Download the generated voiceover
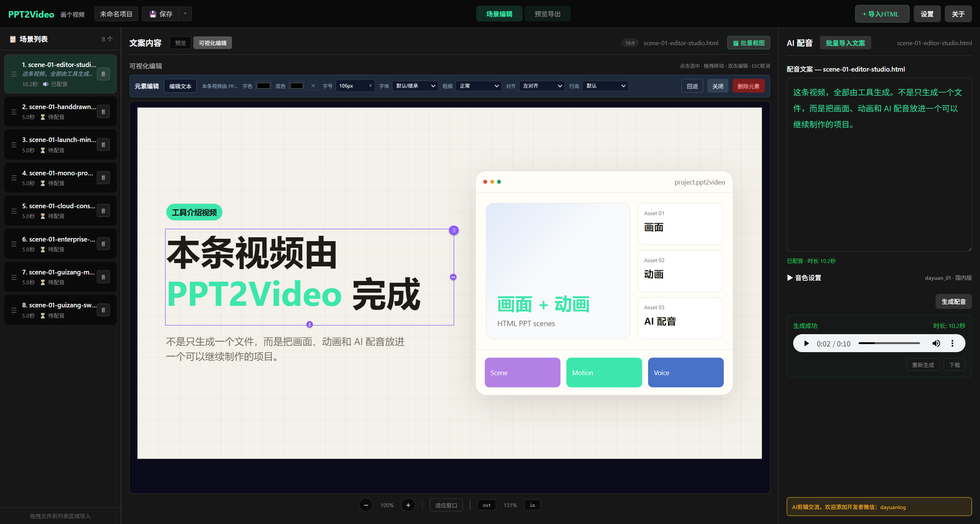980x524 pixels. (x=954, y=365)
